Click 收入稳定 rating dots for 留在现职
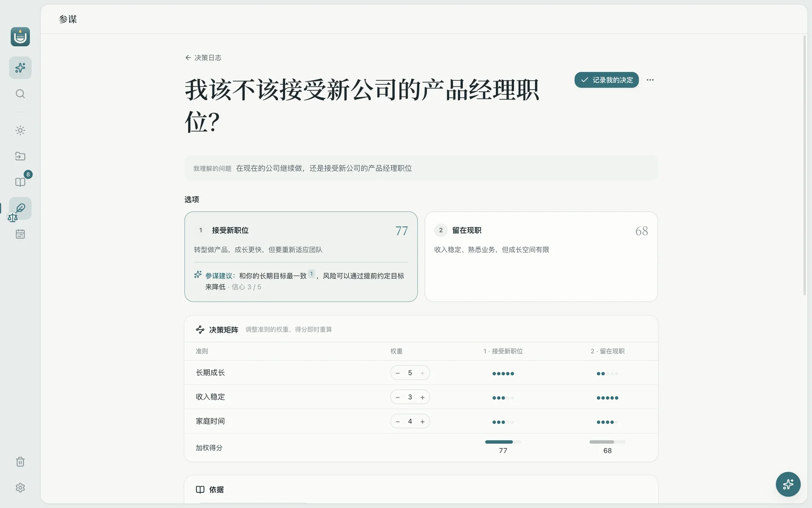Screen dimensions: 812x508 pos(607,398)
